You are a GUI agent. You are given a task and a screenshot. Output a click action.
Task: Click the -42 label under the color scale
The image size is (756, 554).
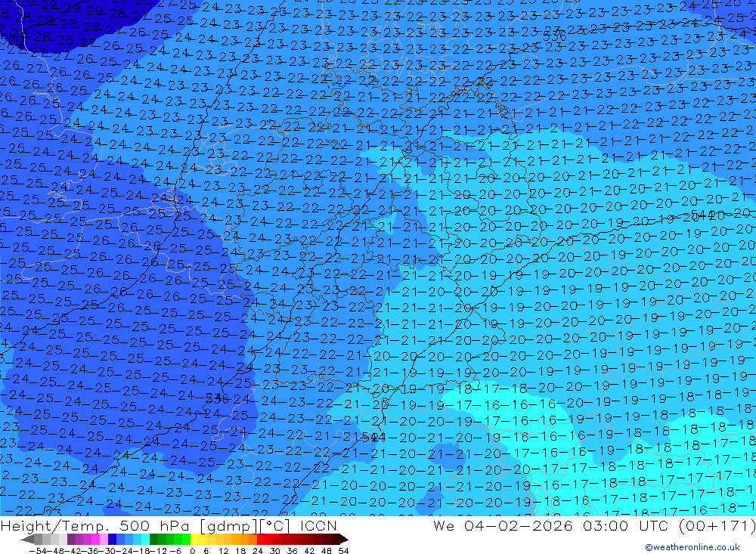73,551
